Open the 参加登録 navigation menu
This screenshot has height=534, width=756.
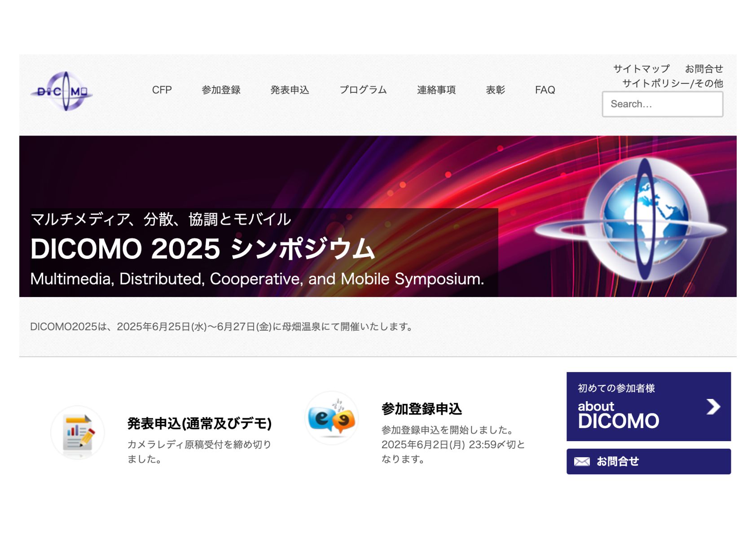coord(221,90)
